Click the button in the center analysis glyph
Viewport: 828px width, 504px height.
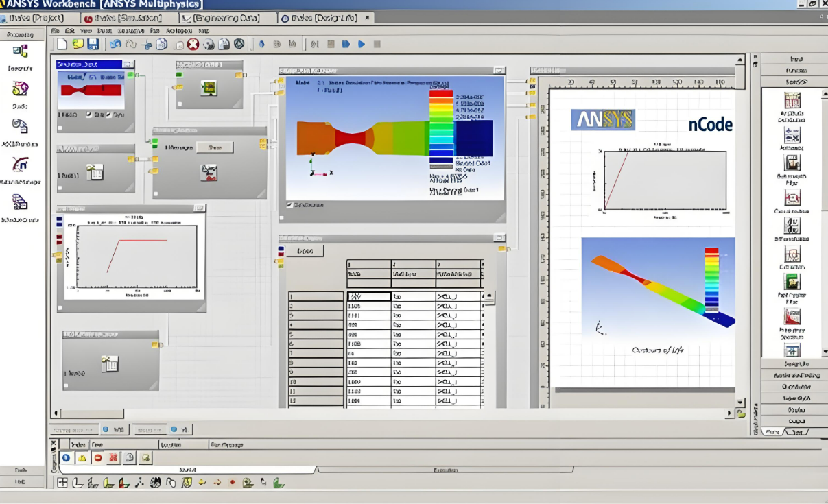(x=214, y=147)
